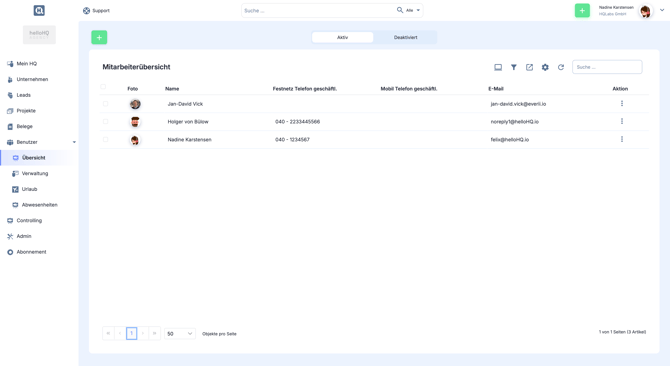
Task: Expand the user account chevron
Action: [x=662, y=10]
